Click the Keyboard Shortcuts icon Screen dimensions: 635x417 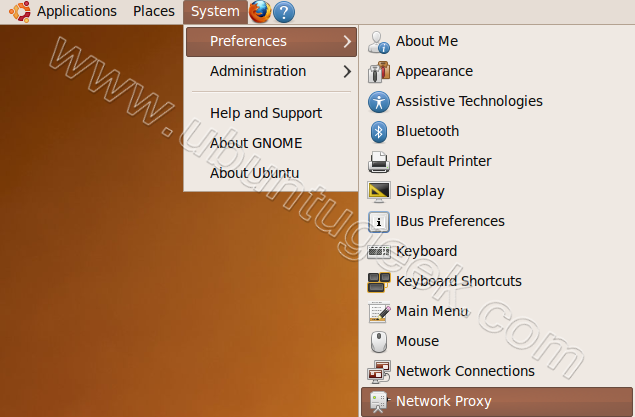coord(379,282)
